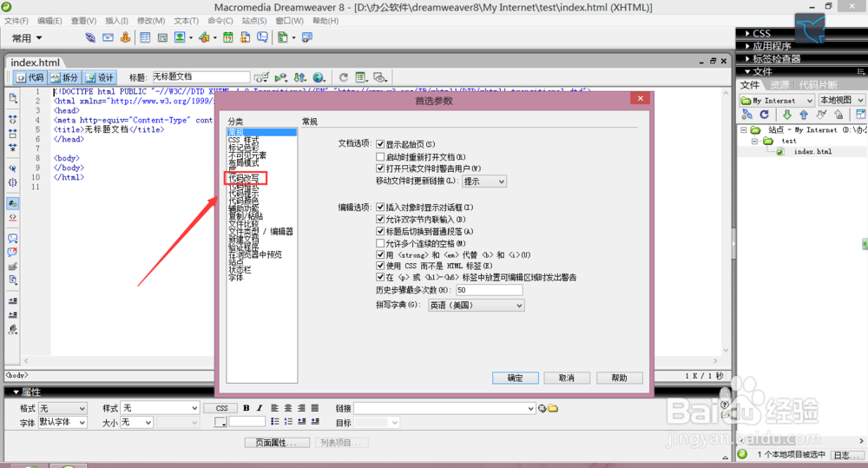This screenshot has height=468, width=868.
Task: Toggle 使用 CSS 而不是 HTML 标签 checkbox
Action: coord(380,266)
